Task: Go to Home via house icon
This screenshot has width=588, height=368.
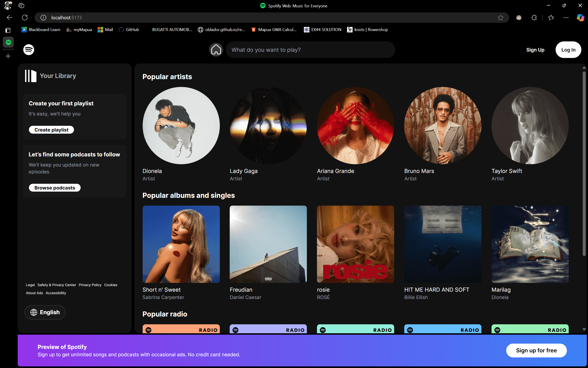Action: point(216,50)
